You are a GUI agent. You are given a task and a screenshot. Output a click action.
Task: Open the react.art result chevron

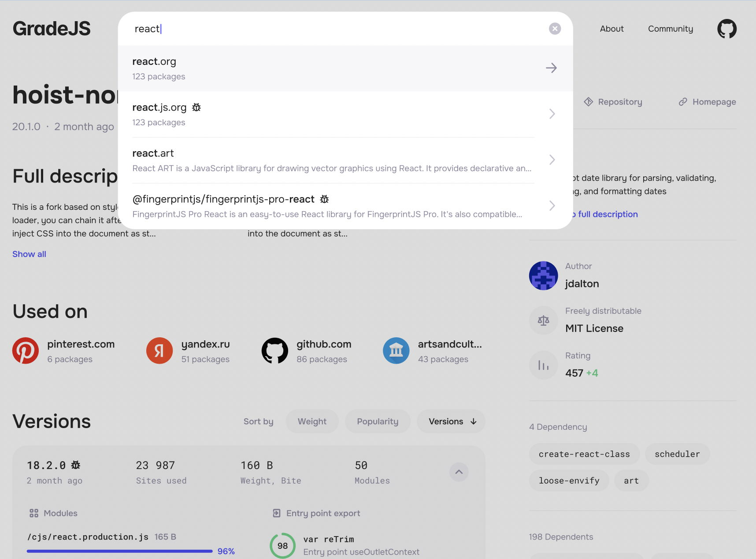click(552, 160)
